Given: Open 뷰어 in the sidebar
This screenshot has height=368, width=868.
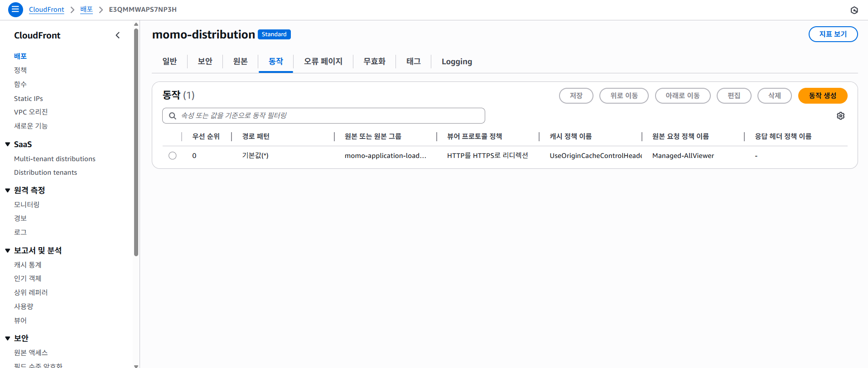Looking at the screenshot, I should tap(20, 320).
